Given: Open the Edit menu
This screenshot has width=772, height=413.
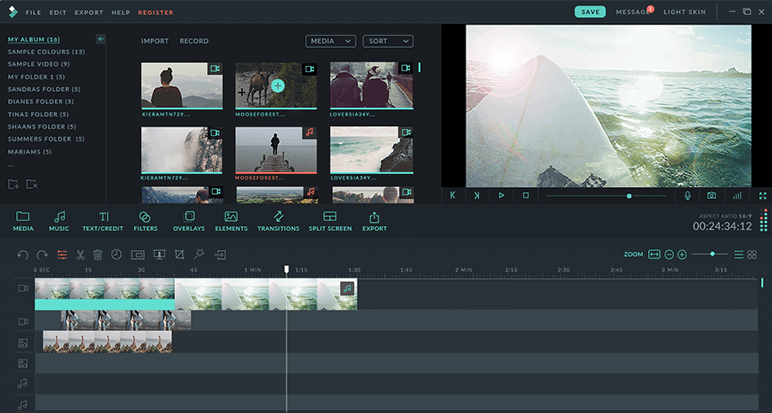Looking at the screenshot, I should [58, 12].
